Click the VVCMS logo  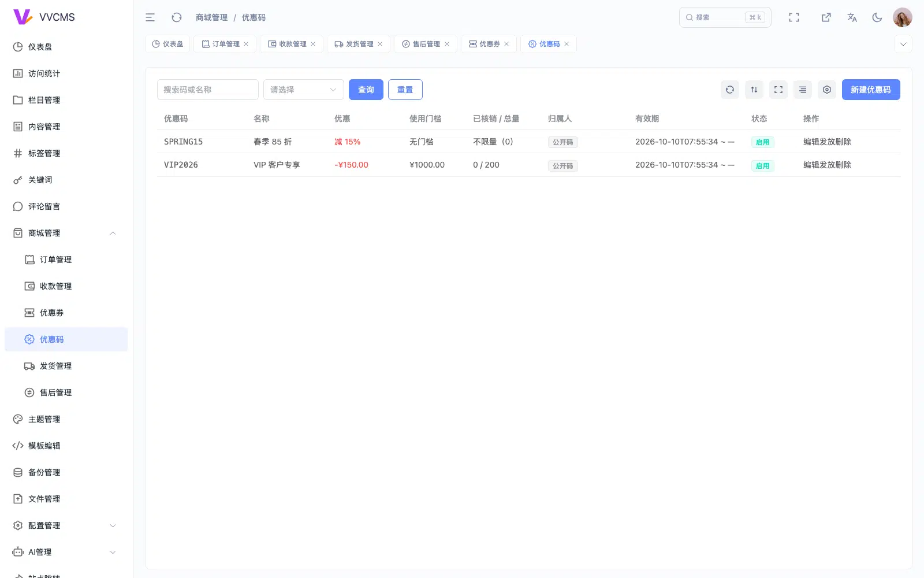pos(44,17)
